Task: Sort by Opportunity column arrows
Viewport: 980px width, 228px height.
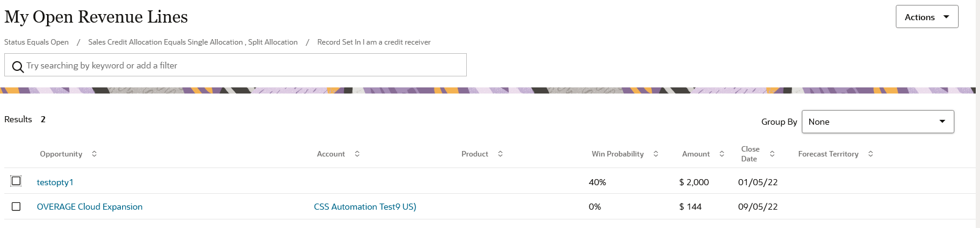Action: coord(94,154)
